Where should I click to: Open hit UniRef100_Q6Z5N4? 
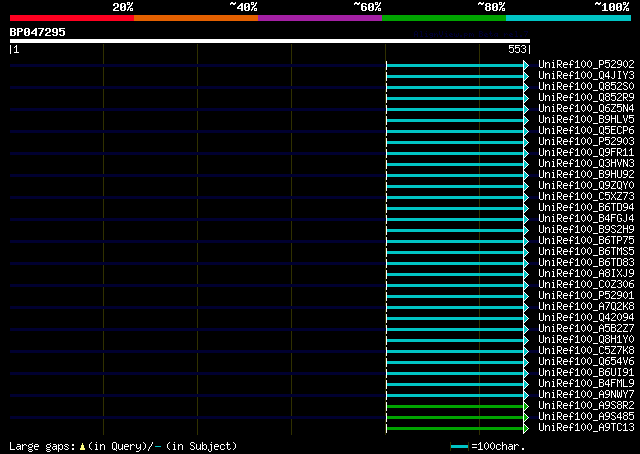586,109
